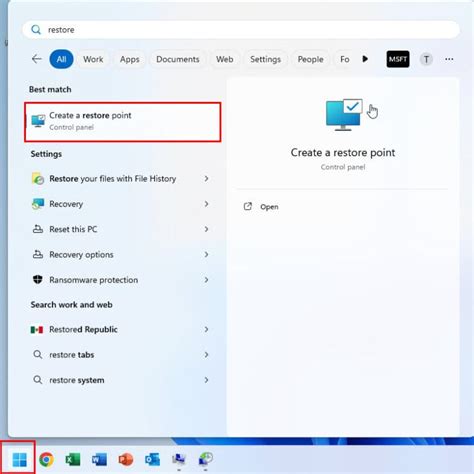
Task: Click the magnifier icon in the search box
Action: [x=36, y=30]
